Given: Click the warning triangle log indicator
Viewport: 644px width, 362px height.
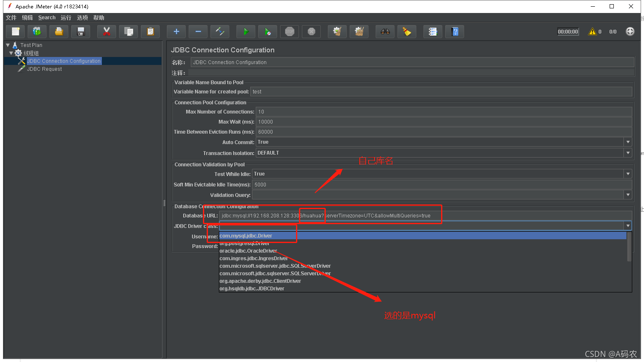Looking at the screenshot, I should [592, 31].
